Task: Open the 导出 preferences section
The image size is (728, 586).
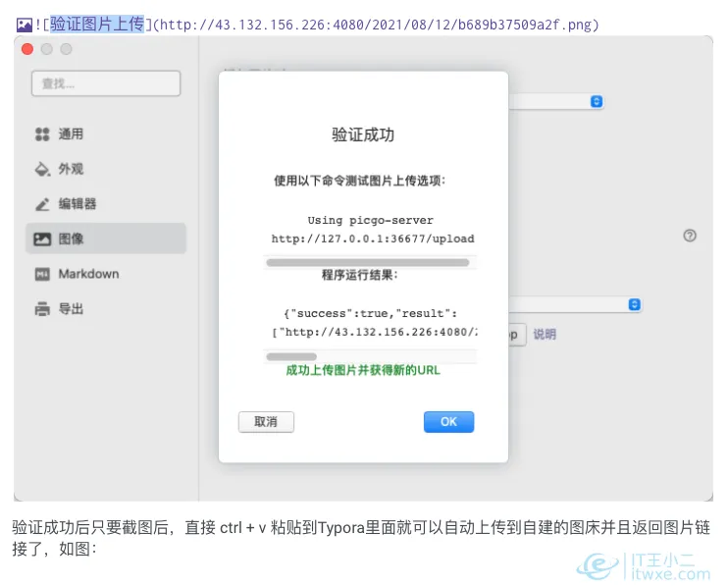Action: 106,309
